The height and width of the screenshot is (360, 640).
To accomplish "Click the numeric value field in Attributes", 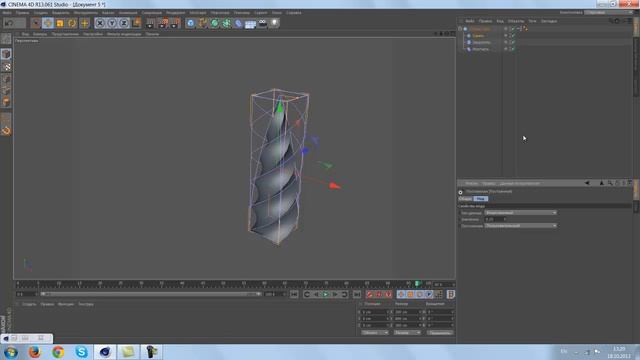I will click(495, 219).
